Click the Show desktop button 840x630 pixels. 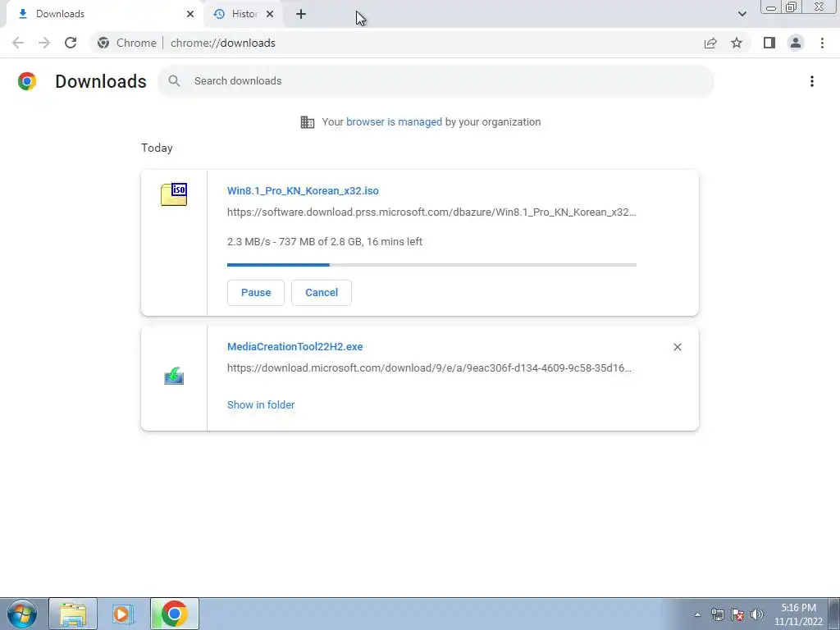coord(834,614)
